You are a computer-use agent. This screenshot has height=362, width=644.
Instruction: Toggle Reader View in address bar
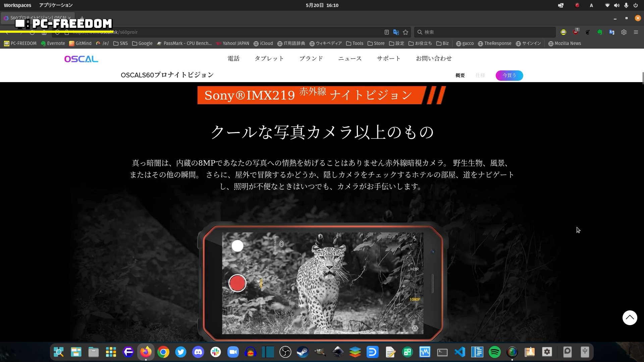coord(386,32)
